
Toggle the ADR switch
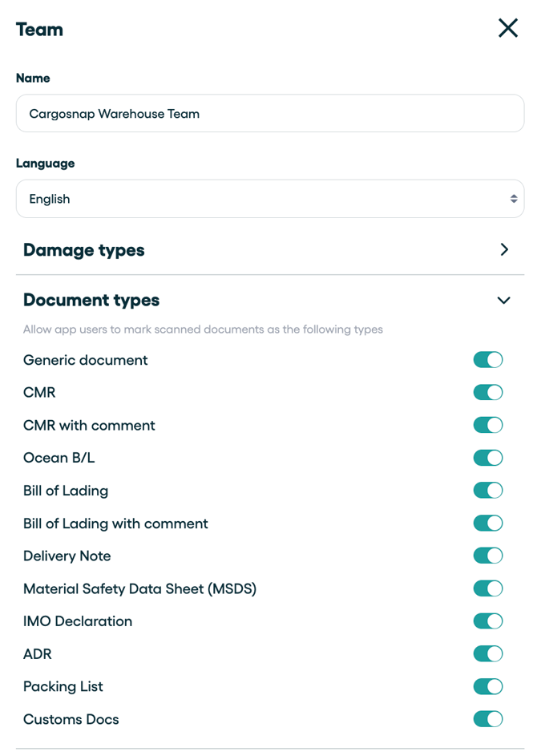pos(487,654)
